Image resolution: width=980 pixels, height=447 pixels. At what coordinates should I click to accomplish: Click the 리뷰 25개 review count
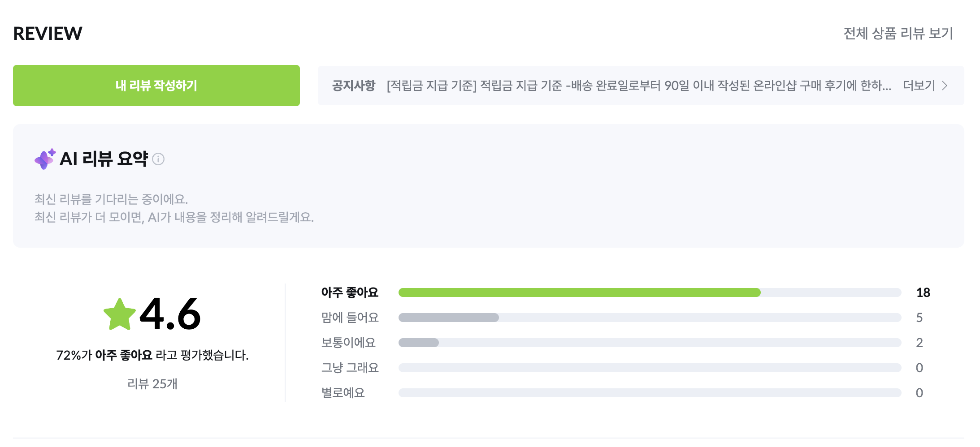(152, 384)
